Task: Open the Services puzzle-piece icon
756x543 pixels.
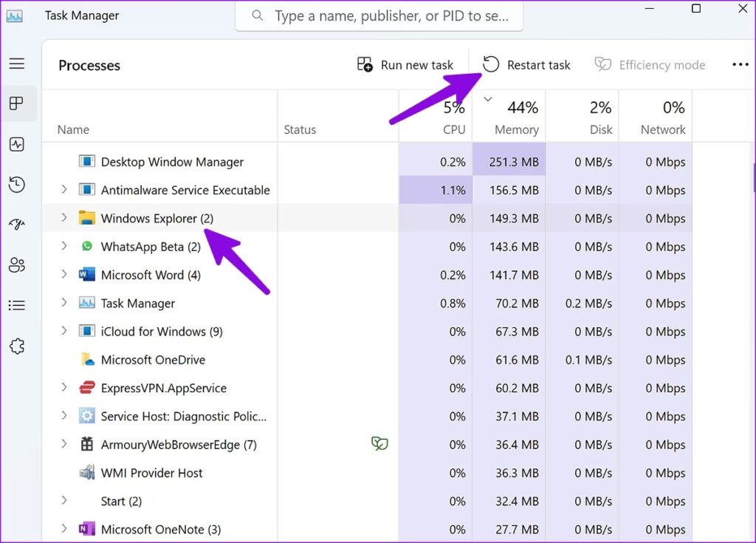Action: pyautogui.click(x=17, y=346)
